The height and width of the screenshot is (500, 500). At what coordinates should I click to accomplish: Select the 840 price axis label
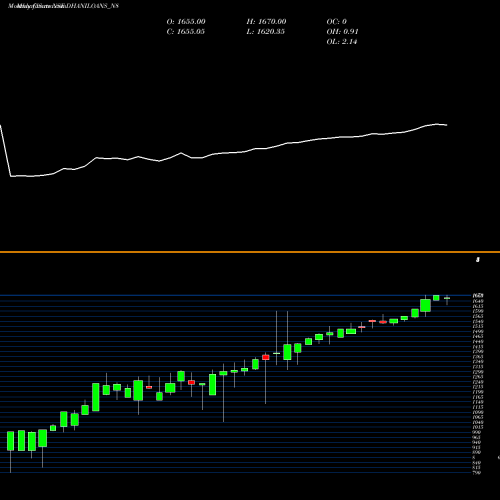[x=477, y=463]
